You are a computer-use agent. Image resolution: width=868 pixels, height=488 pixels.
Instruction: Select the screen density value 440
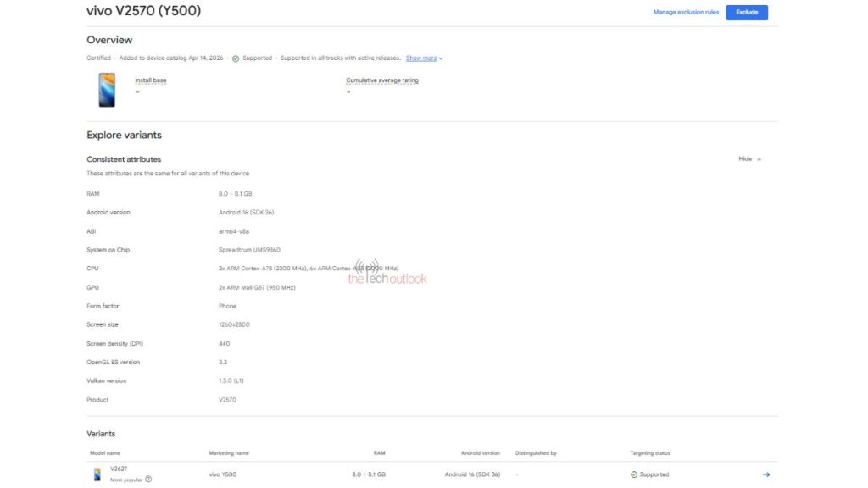(224, 344)
